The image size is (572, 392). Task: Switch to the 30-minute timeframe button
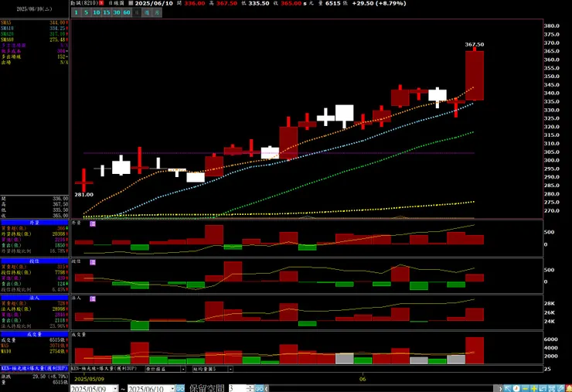tap(117, 12)
